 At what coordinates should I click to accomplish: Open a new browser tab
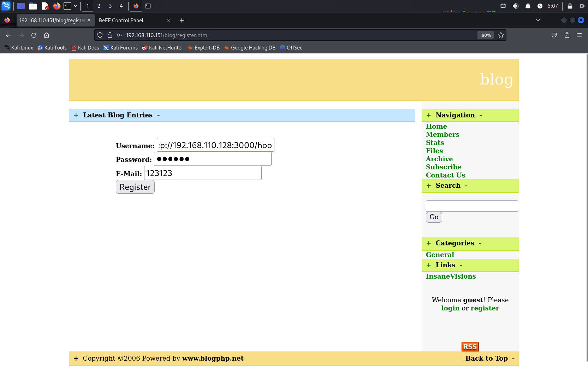(182, 21)
